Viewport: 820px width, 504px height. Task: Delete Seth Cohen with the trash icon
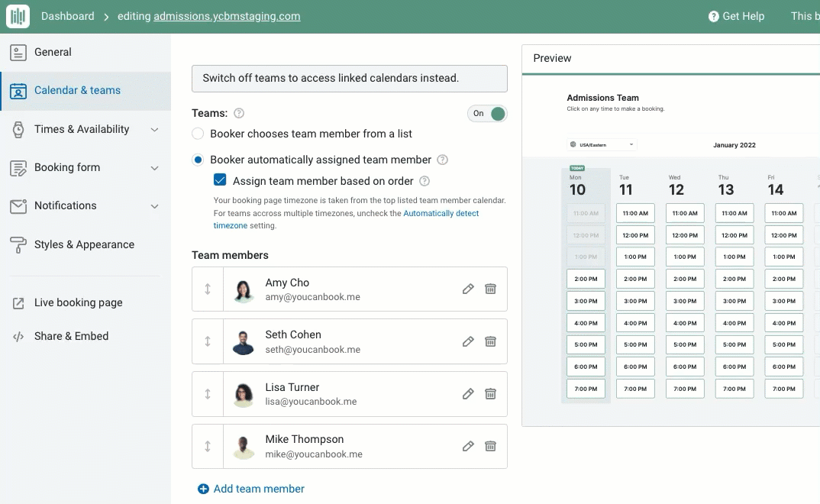(x=490, y=342)
